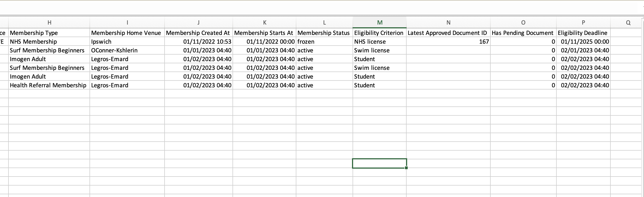644x197 pixels.
Task: Click the 'Membership Home Venue' header cell
Action: click(127, 33)
